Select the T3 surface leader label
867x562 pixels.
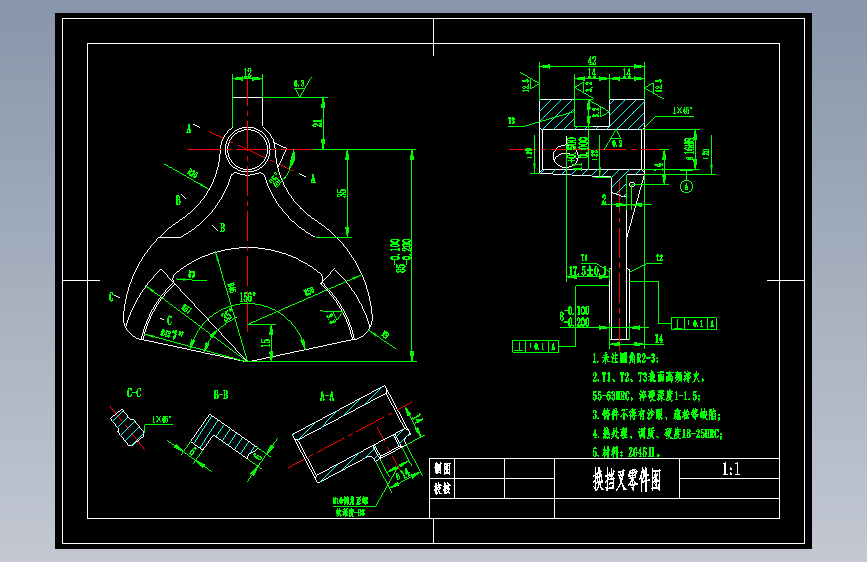pyautogui.click(x=511, y=121)
